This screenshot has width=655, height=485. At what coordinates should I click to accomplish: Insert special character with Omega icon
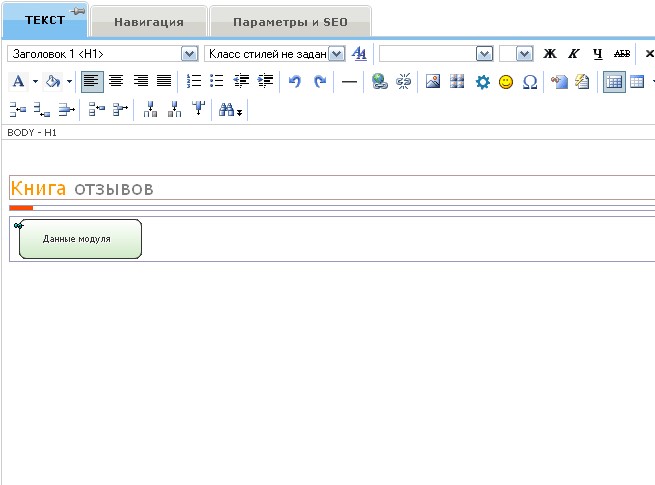(530, 82)
